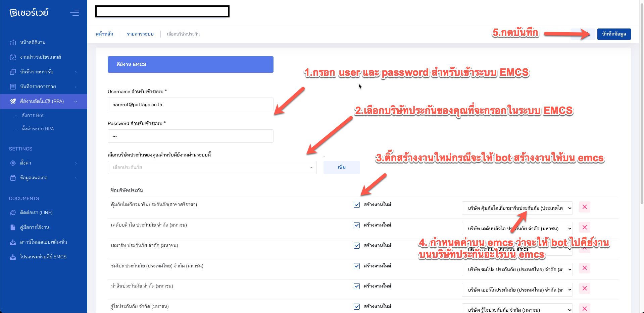Click the ติดต่อเรา (LINE) chat icon
Image resolution: width=644 pixels, height=313 pixels.
tap(13, 213)
